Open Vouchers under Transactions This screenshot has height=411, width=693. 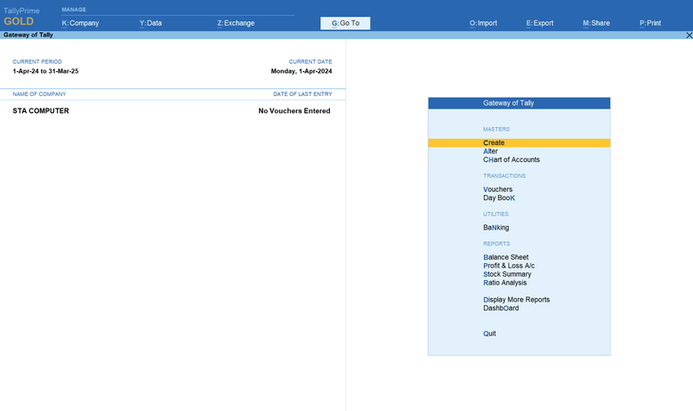click(x=498, y=189)
